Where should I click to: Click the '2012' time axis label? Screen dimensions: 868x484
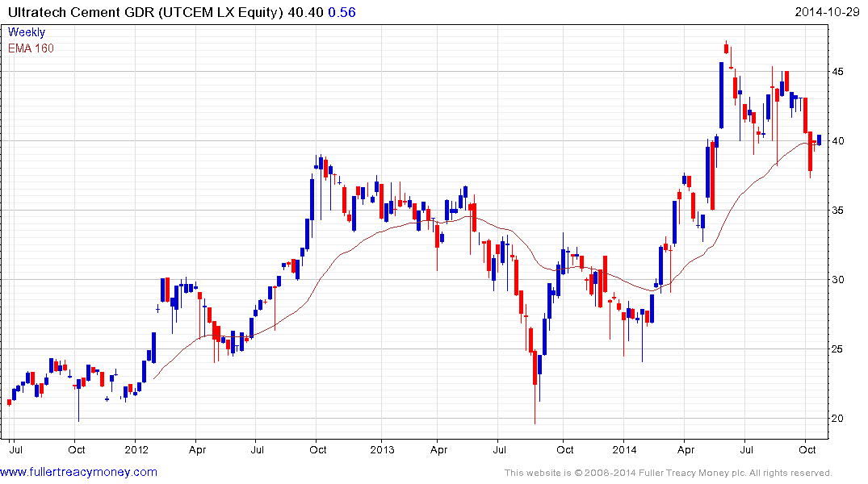(x=136, y=449)
